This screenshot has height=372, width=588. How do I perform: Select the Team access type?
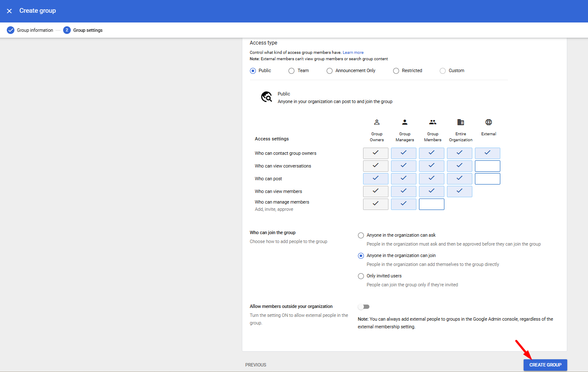tap(291, 71)
